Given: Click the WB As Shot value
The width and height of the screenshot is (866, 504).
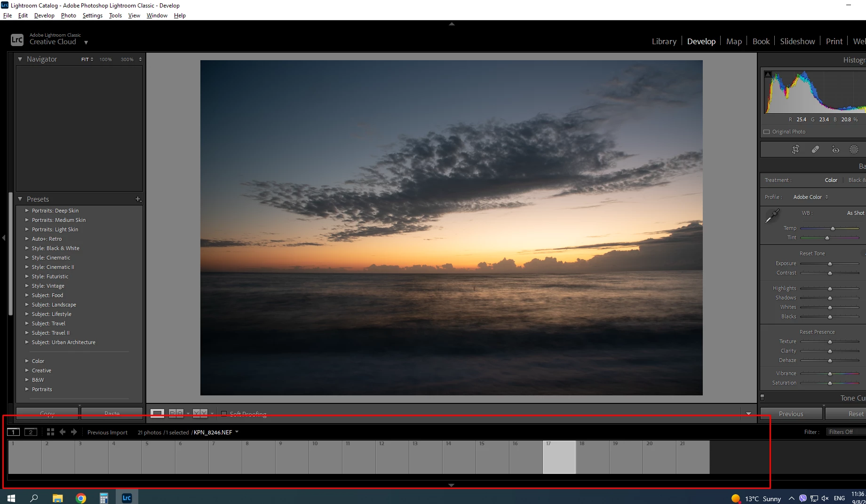Looking at the screenshot, I should point(856,213).
